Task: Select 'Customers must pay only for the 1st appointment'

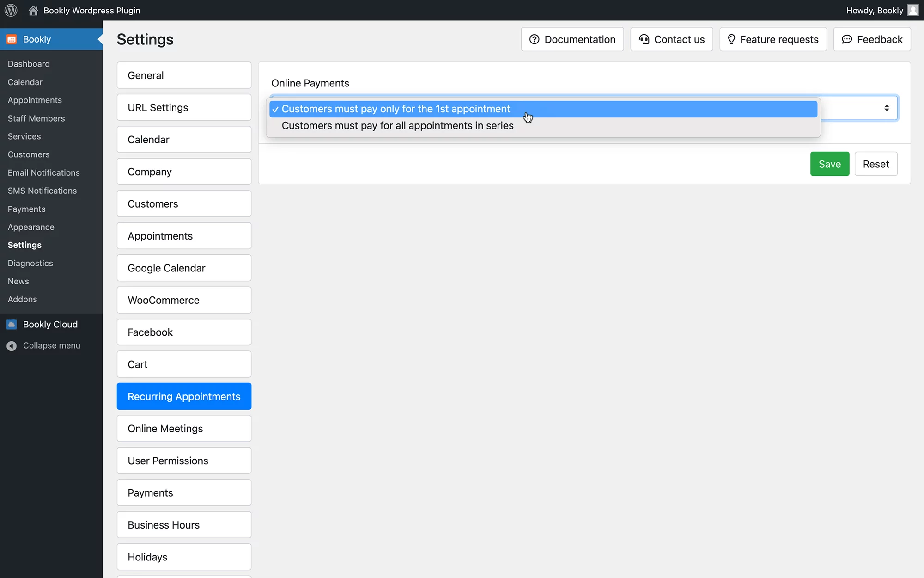Action: pos(543,109)
